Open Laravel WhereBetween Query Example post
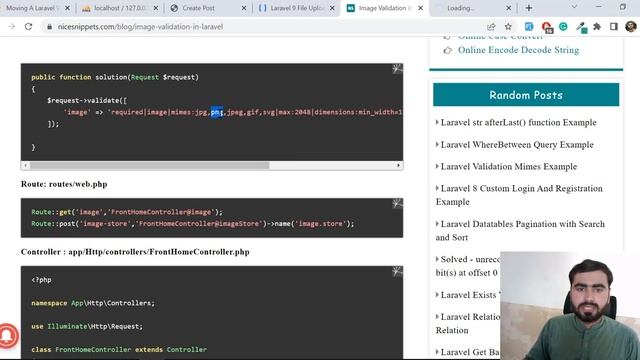The width and height of the screenshot is (640, 360). point(517,144)
